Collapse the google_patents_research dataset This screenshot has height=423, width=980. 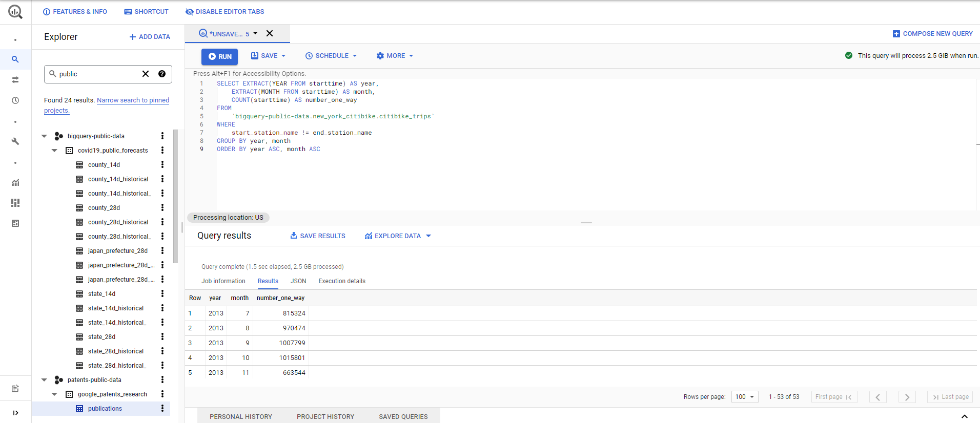pyautogui.click(x=54, y=394)
